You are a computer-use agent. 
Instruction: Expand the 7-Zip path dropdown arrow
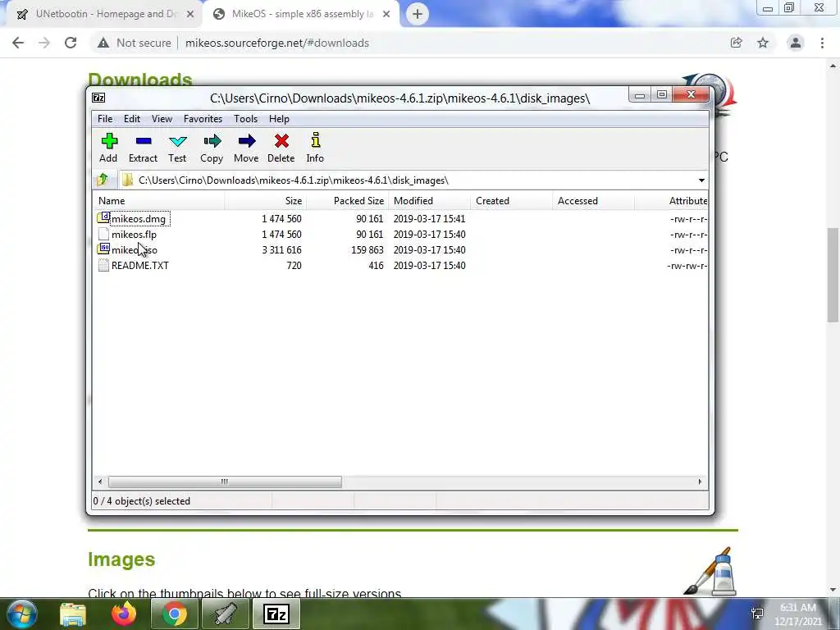point(701,180)
